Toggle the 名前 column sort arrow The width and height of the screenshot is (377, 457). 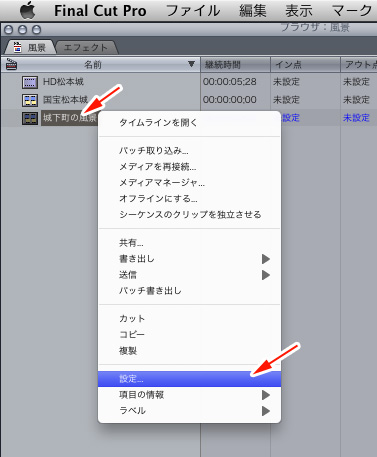pyautogui.click(x=191, y=64)
